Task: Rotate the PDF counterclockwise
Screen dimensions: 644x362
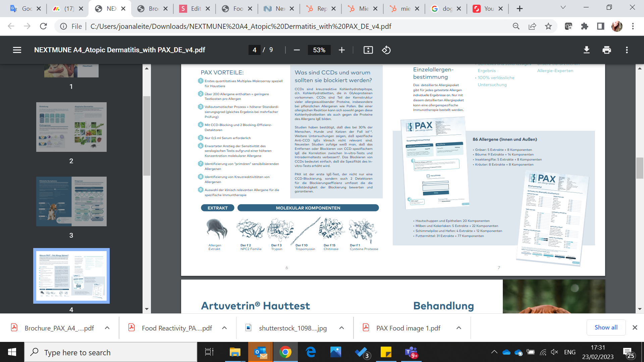Action: coord(386,50)
